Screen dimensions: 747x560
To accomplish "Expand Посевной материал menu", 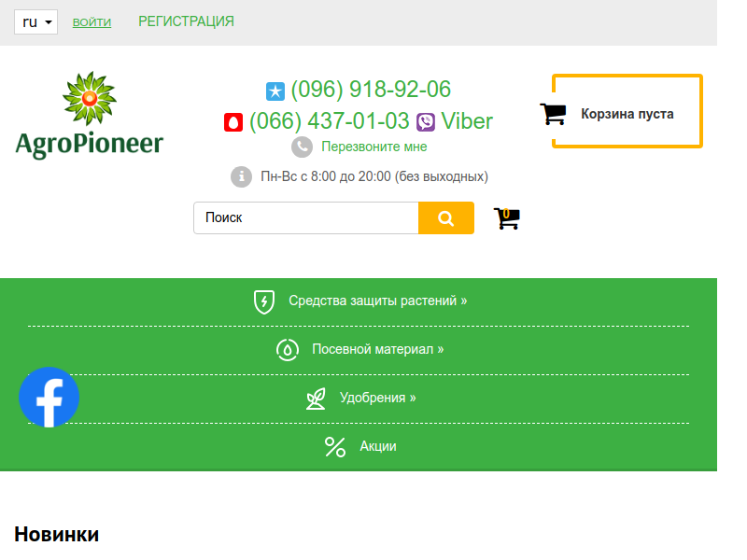I will pyautogui.click(x=378, y=349).
